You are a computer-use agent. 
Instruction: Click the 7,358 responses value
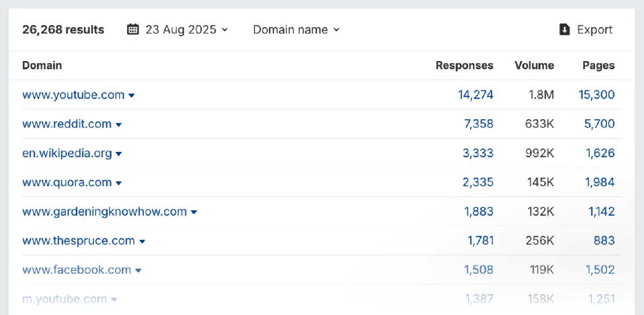click(479, 124)
